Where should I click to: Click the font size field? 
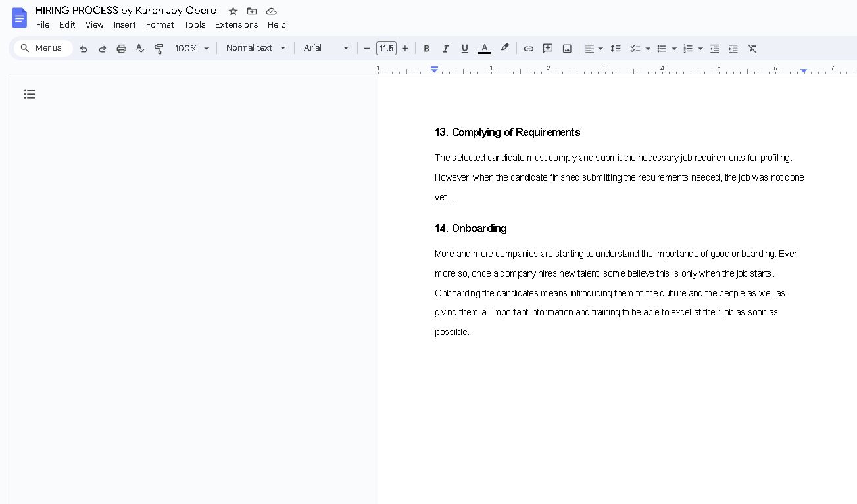pos(386,49)
